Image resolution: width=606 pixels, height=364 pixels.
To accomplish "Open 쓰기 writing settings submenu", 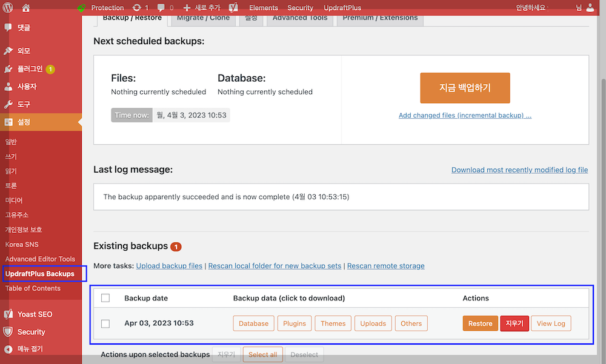I will click(11, 156).
